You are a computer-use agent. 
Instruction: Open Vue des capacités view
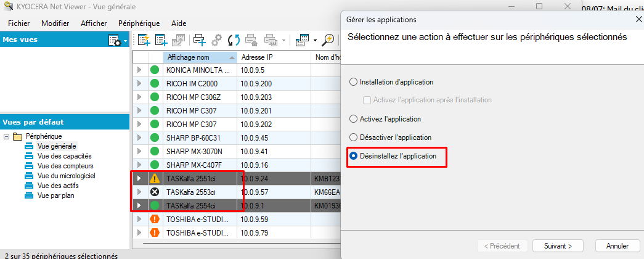click(x=64, y=156)
